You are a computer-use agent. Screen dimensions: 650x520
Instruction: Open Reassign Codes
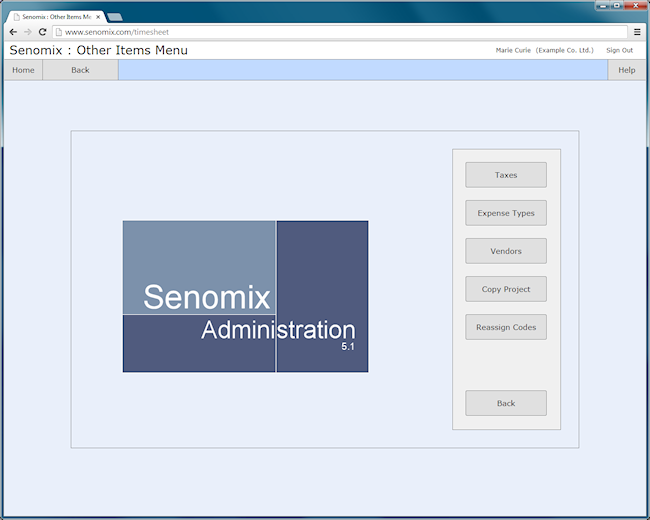(x=506, y=327)
